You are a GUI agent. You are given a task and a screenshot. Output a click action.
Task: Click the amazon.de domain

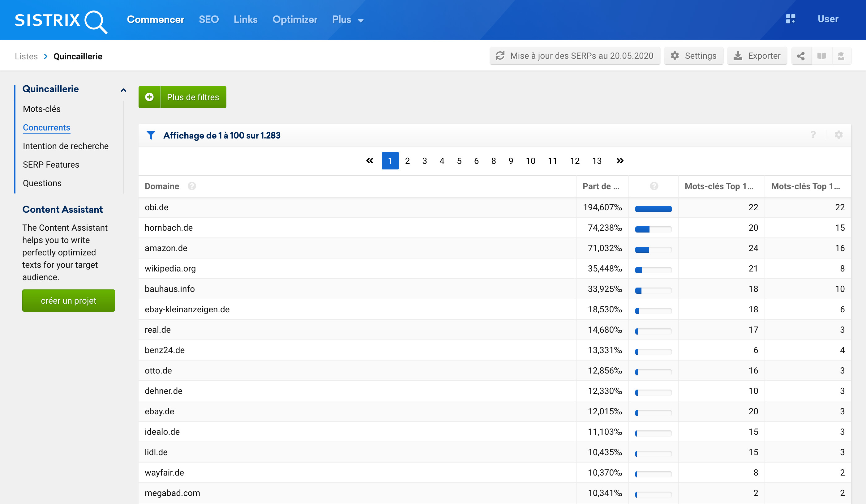166,248
